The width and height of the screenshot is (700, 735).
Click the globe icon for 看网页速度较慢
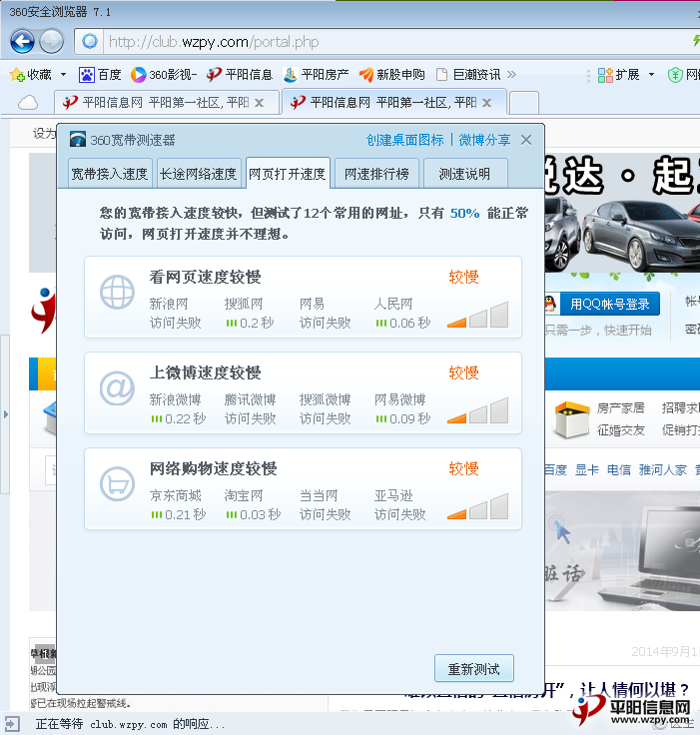click(117, 292)
